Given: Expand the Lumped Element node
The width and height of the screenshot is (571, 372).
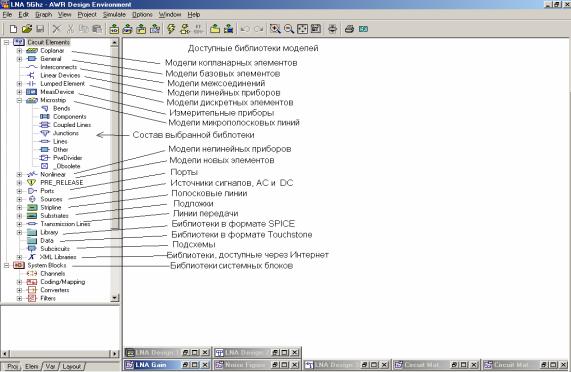Looking at the screenshot, I should tap(19, 84).
